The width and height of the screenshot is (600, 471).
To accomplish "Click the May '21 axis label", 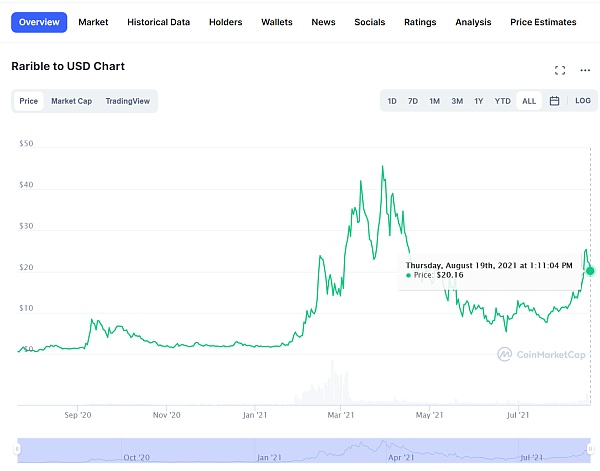I will pos(429,415).
